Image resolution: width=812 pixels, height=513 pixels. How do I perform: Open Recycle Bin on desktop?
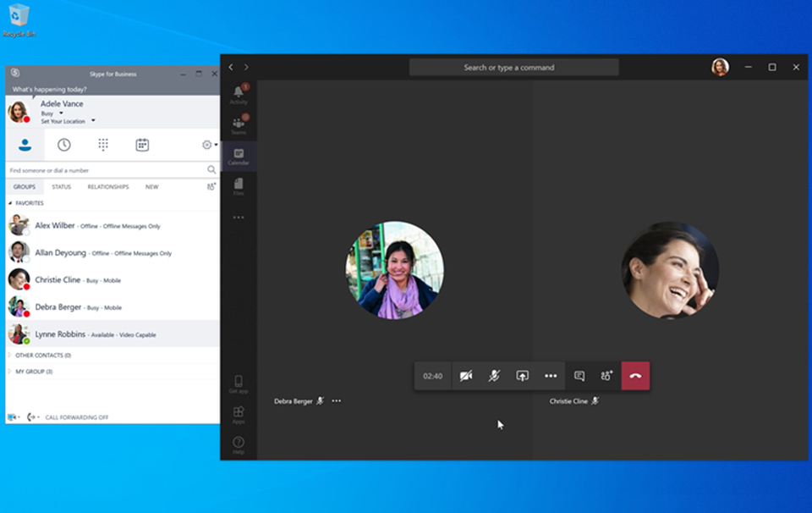(x=19, y=20)
